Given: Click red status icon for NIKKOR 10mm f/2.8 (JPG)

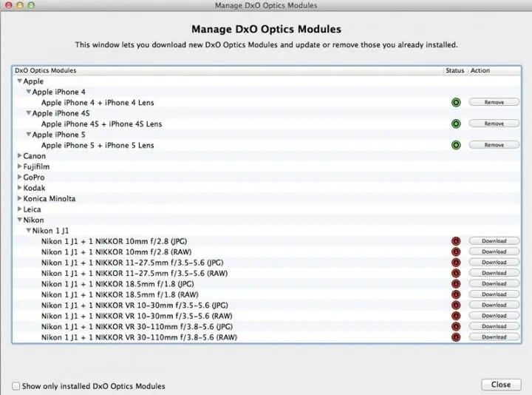Looking at the screenshot, I should pyautogui.click(x=456, y=241).
